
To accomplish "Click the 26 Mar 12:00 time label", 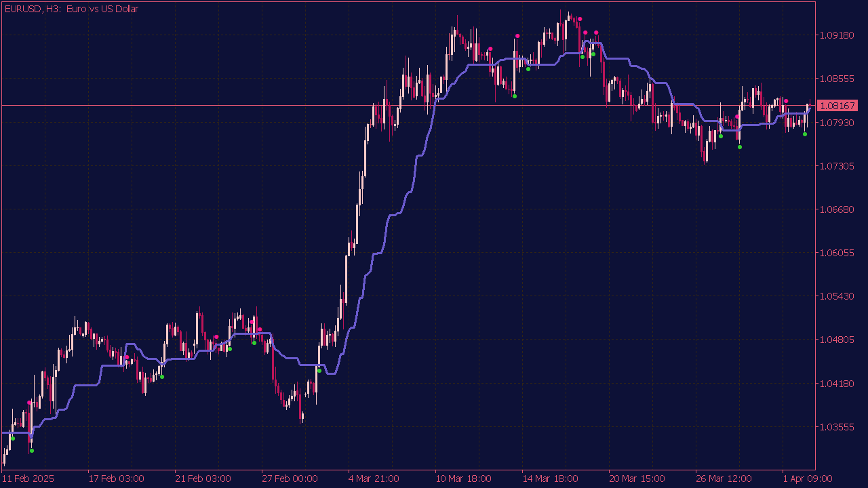I will click(x=724, y=479).
